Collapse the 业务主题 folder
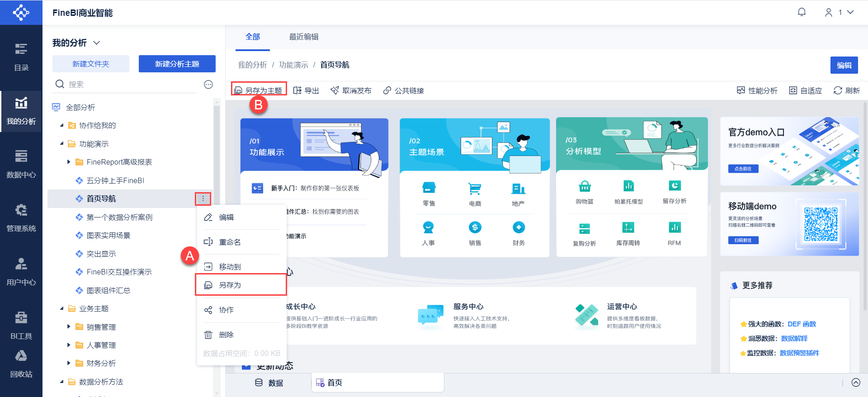 click(61, 308)
